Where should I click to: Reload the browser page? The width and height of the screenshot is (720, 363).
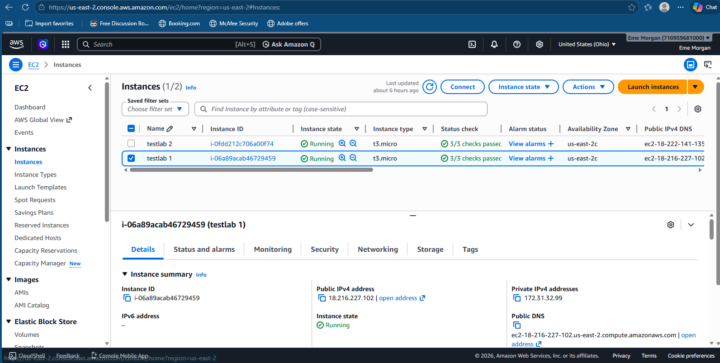pos(25,7)
